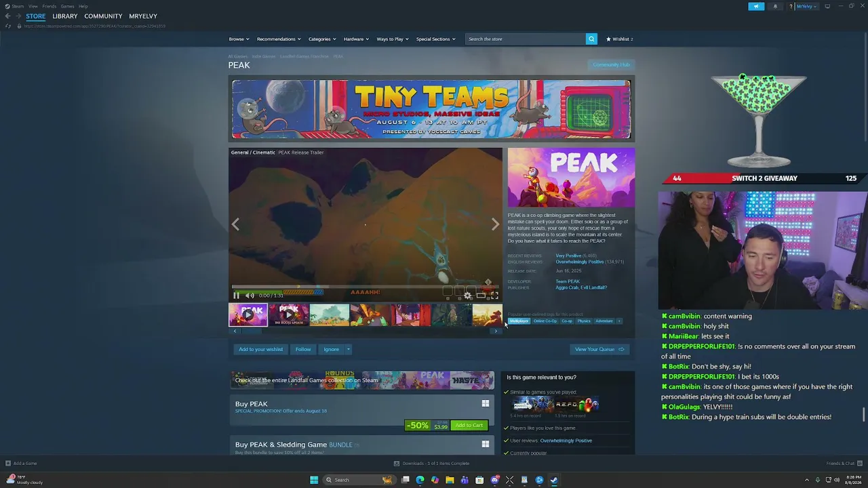Open the Wishlist button

point(619,39)
